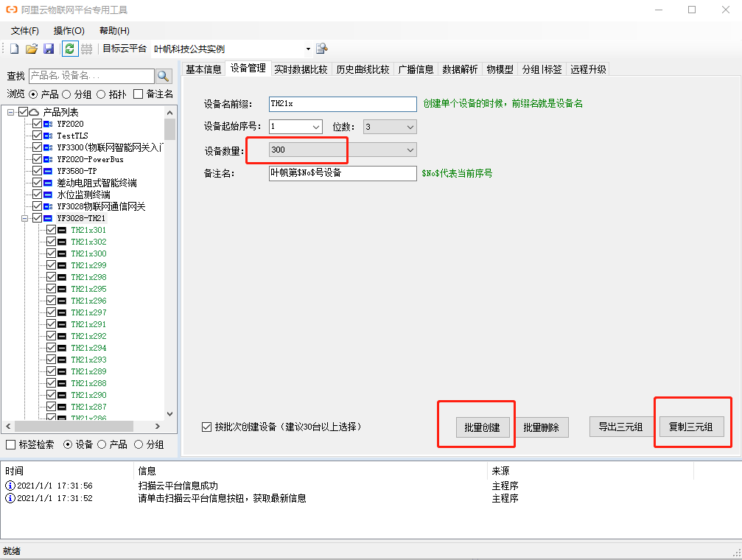The height and width of the screenshot is (560, 742).
Task: Open the 位数 dropdown showing 3
Action: click(409, 127)
